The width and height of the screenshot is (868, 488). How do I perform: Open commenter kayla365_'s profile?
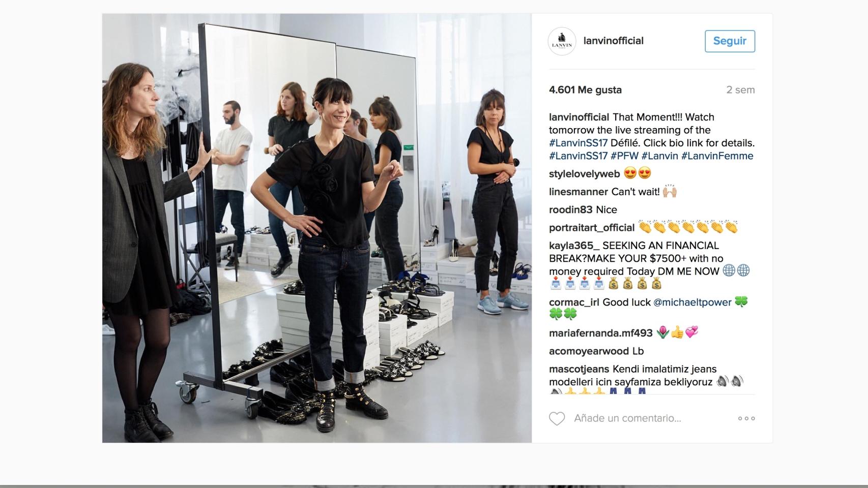click(574, 246)
